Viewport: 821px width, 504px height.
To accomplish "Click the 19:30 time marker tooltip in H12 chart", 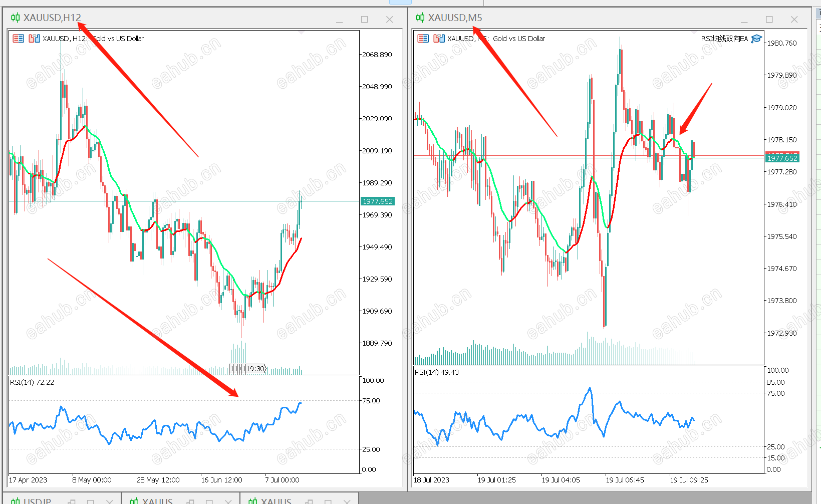I will point(255,369).
